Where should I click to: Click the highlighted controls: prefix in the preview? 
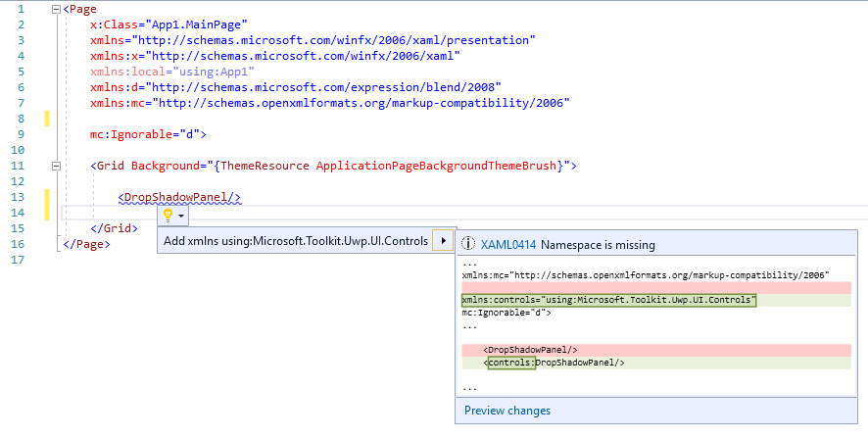pyautogui.click(x=510, y=363)
